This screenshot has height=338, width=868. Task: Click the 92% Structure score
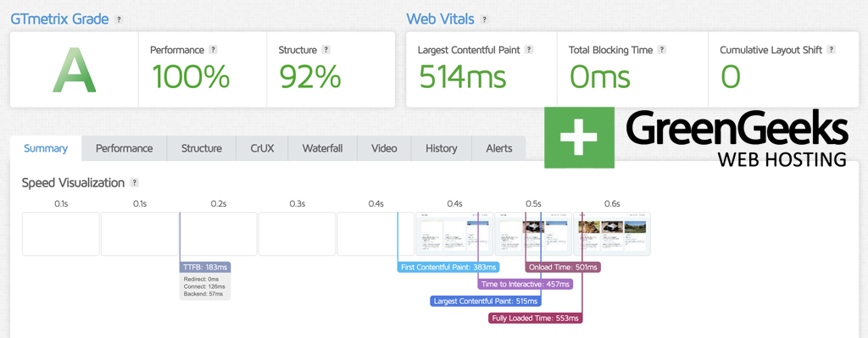tap(310, 77)
